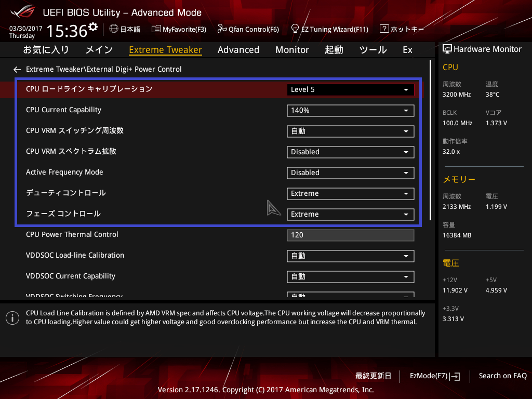Screen dimensions: 532x399
Task: Click the Hardware Monitor panel icon
Action: coord(447,49)
